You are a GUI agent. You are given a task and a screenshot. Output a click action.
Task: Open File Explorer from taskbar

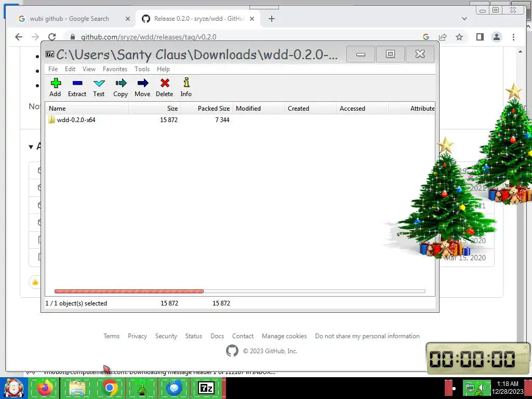coord(77,388)
